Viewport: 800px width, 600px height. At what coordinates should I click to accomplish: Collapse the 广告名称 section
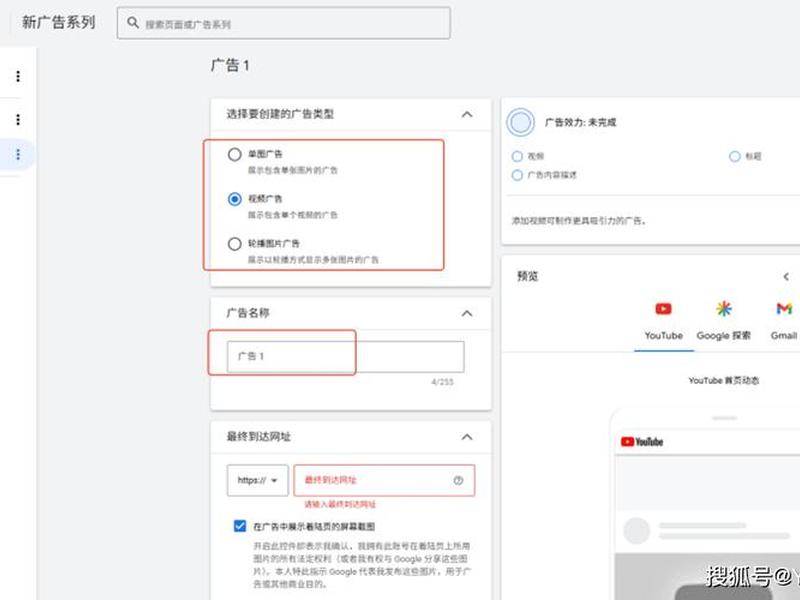click(x=467, y=313)
